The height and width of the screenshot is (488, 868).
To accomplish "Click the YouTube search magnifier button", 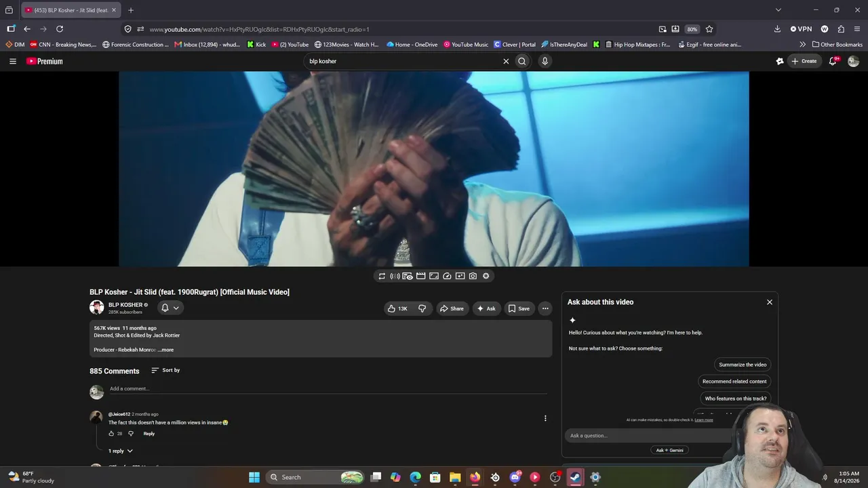I will click(522, 61).
